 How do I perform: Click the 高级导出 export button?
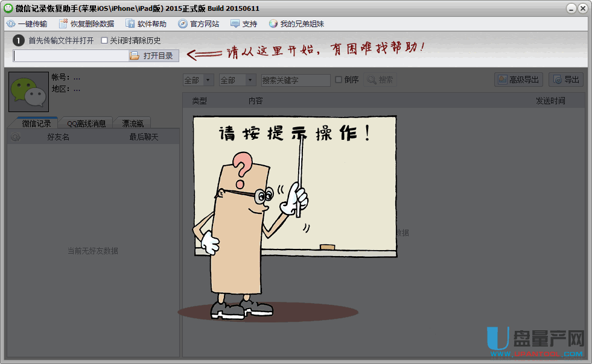coord(518,80)
